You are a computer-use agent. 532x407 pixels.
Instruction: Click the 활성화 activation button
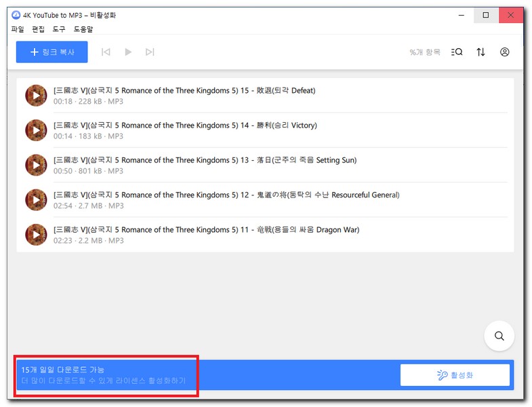pyautogui.click(x=455, y=375)
